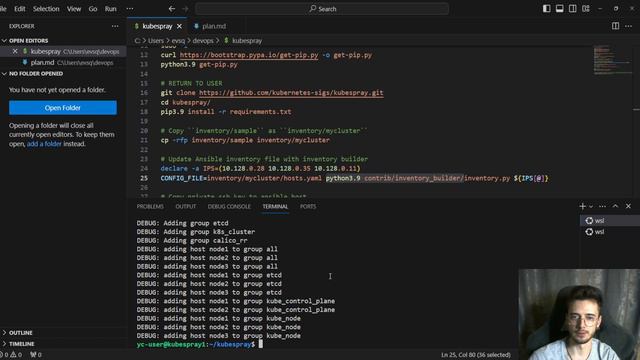The image size is (640, 360).
Task: Toggle bottom panel layout icon
Action: 560,9
